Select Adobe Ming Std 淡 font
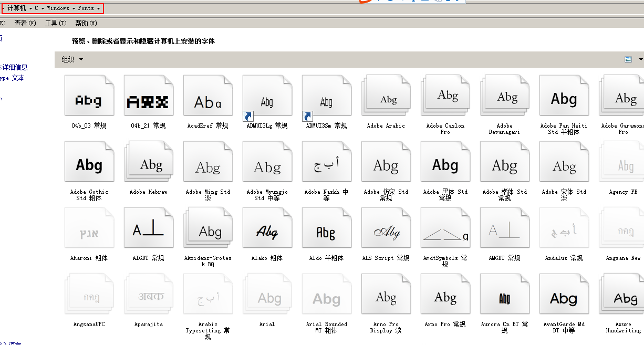 pos(207,162)
